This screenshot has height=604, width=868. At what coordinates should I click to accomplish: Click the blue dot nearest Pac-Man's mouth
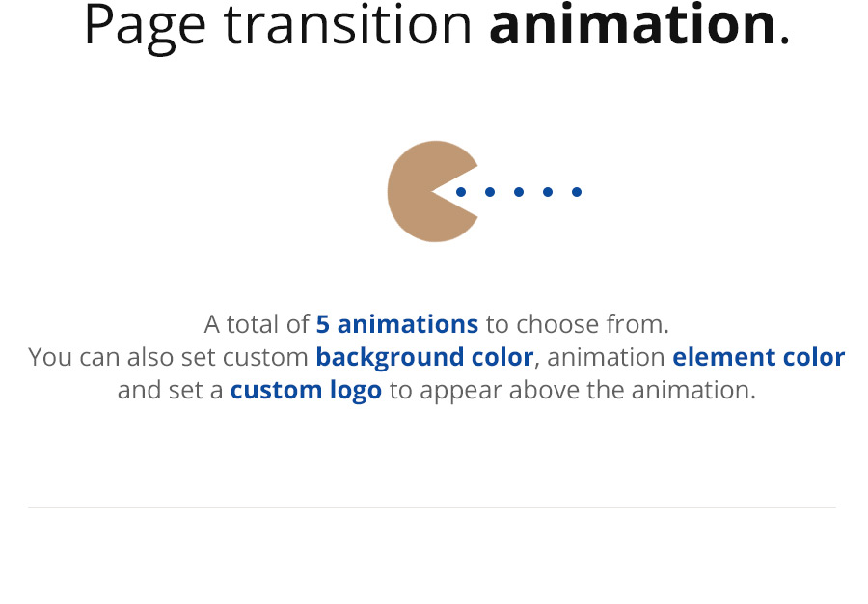pyautogui.click(x=461, y=192)
